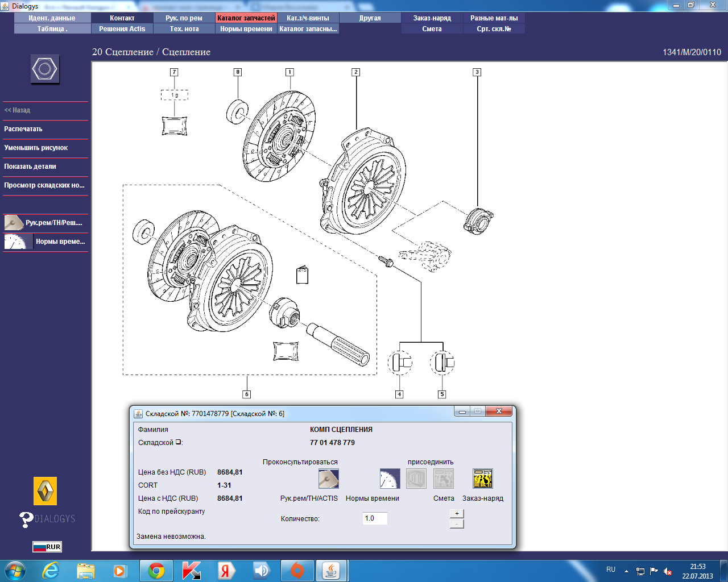Open Windows Start menu
Screen dimensions: 728x582
pos(15,571)
